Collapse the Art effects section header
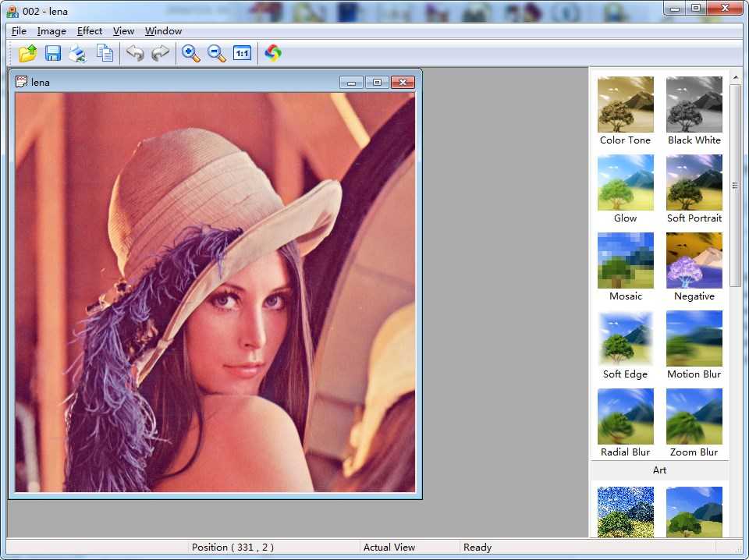Screen dimensions: 749x560 pos(660,470)
